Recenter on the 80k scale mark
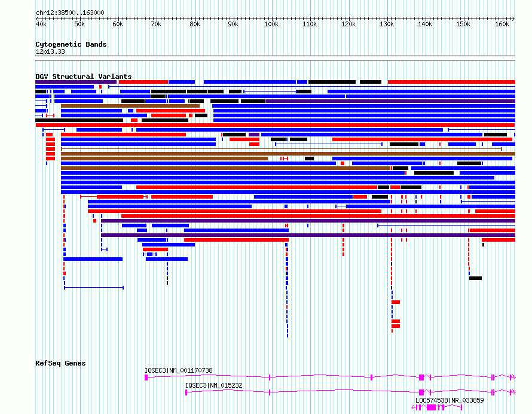 coord(195,24)
